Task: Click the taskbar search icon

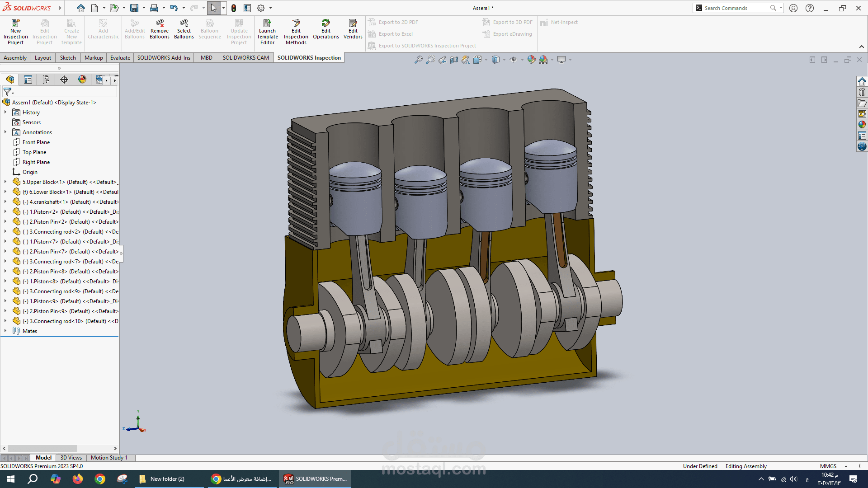Action: point(33,479)
